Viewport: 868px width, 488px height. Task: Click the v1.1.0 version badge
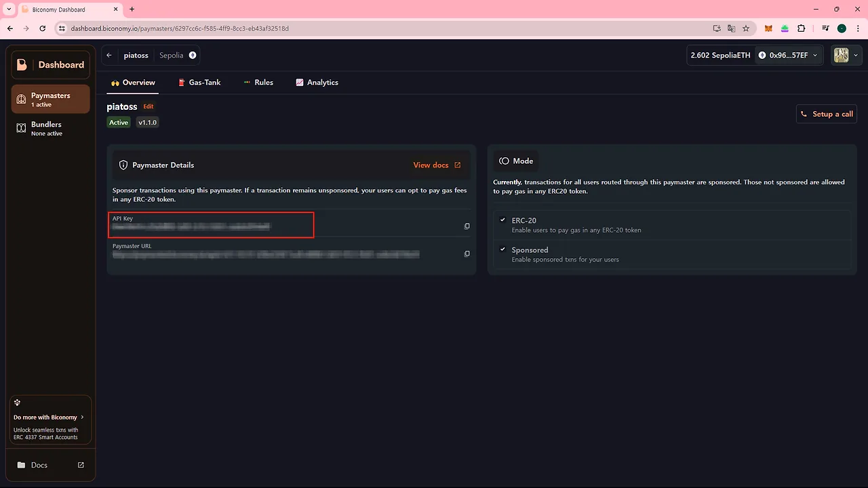147,123
